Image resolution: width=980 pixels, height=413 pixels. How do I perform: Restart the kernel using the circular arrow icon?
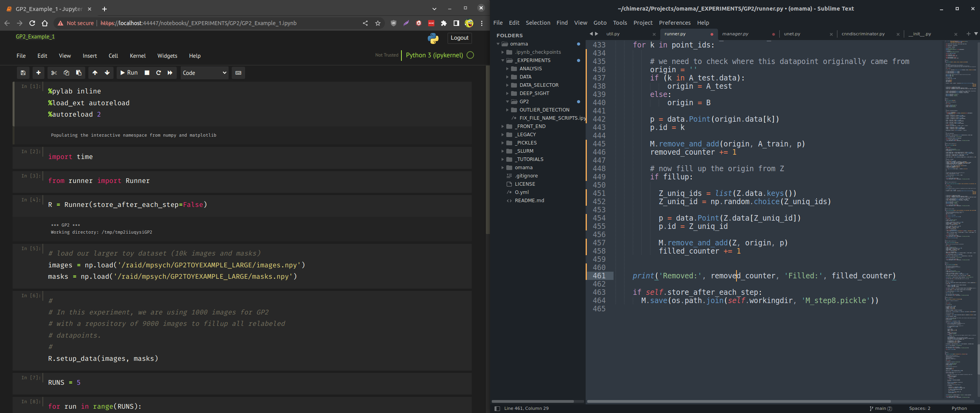click(159, 73)
